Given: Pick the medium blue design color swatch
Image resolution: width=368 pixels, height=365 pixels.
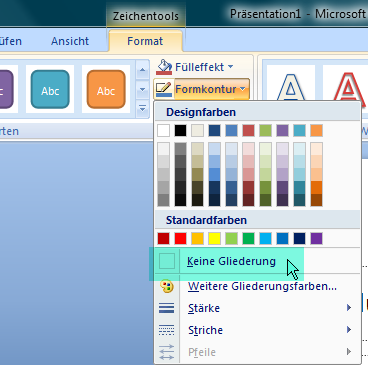Looking at the screenshot, I should [231, 130].
